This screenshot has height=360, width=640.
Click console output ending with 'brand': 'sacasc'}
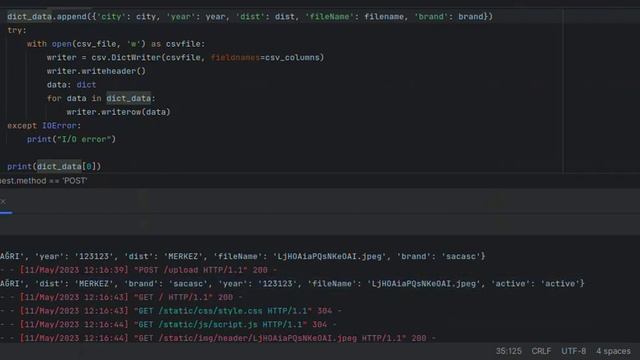pyautogui.click(x=243, y=256)
